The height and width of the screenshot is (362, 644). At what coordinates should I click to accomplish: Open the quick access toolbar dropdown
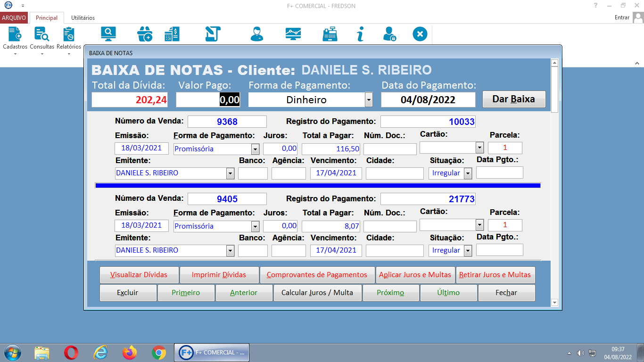(x=23, y=6)
